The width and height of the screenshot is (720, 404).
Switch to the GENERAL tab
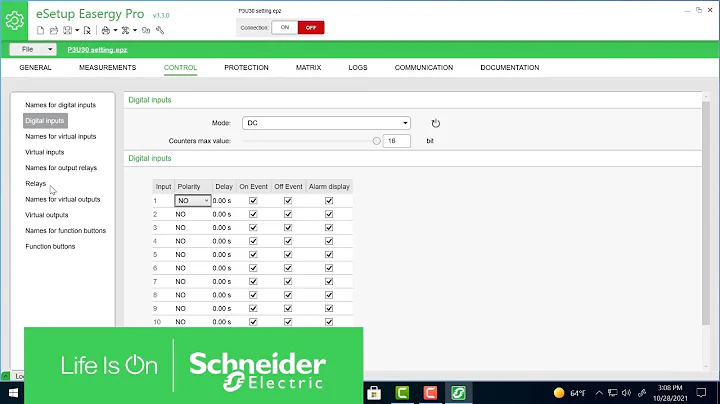tap(35, 67)
